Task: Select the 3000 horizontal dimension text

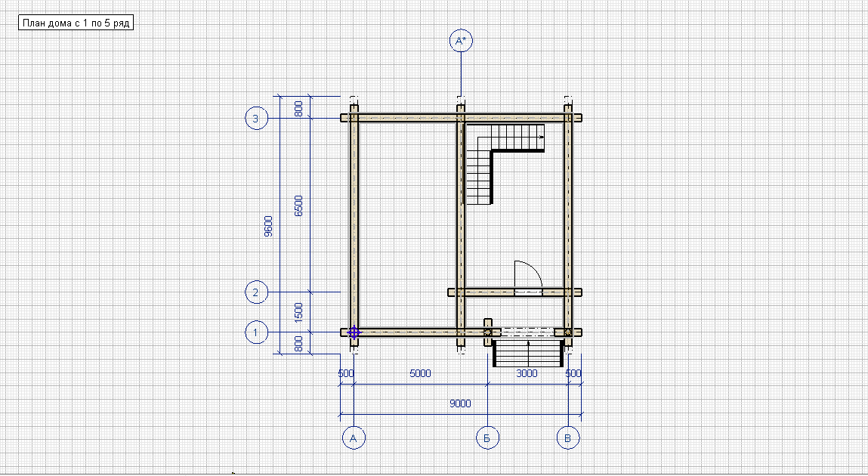Action: pyautogui.click(x=527, y=373)
